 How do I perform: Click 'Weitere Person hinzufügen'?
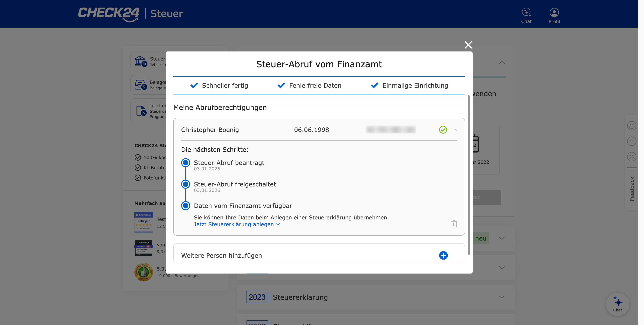click(x=221, y=255)
